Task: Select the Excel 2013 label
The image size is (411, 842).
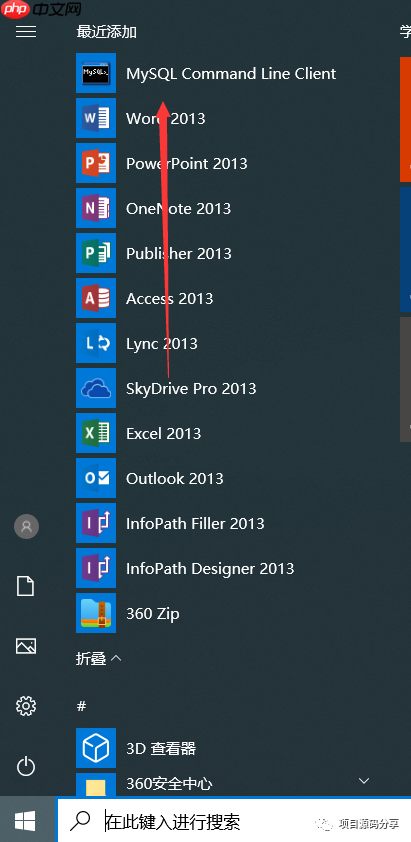Action: (163, 434)
